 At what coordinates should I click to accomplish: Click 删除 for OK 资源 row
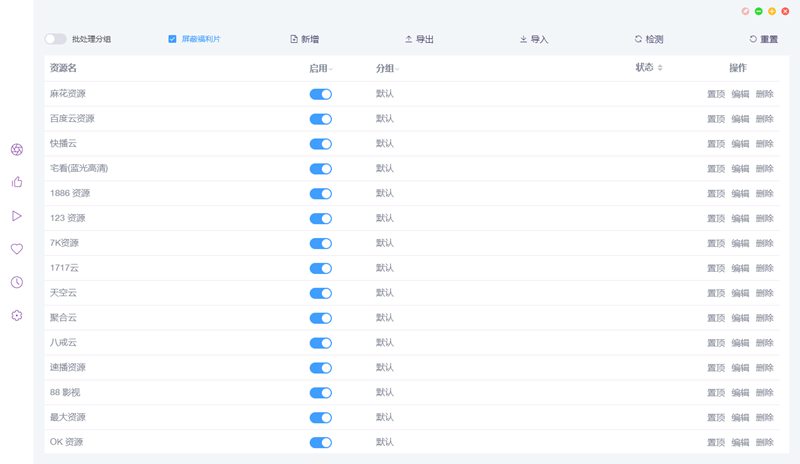764,442
